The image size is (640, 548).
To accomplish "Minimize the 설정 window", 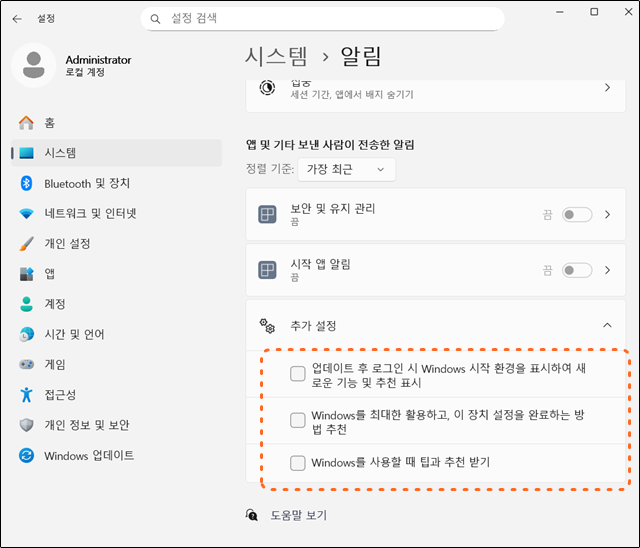I will (x=560, y=12).
